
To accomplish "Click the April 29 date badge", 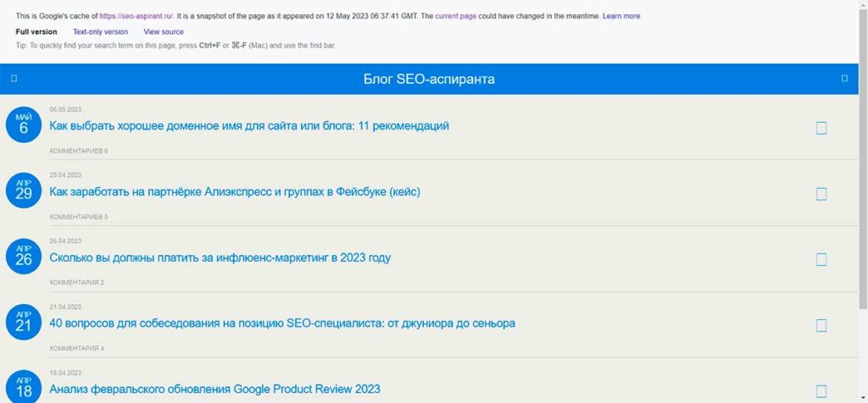I will point(24,190).
